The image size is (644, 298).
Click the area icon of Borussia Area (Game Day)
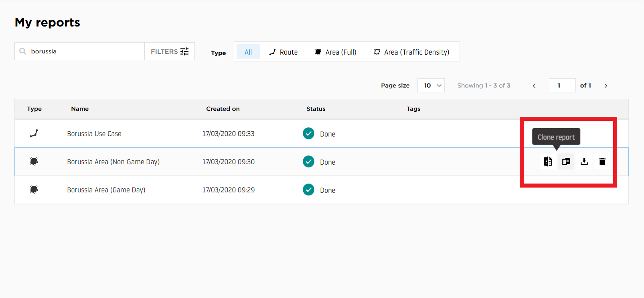[34, 190]
